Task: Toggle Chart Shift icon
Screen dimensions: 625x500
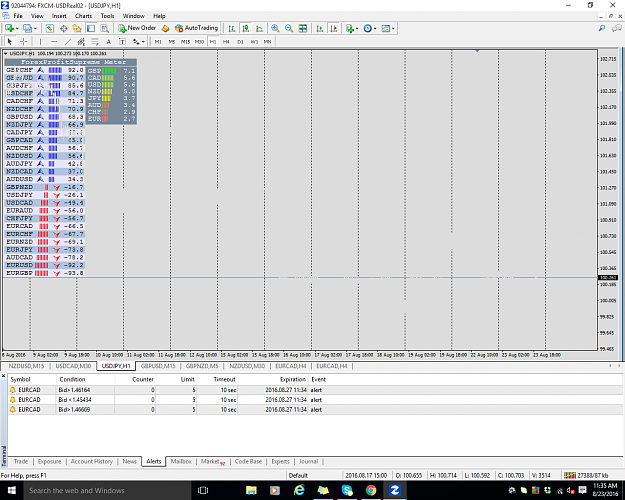Action: coord(334,28)
